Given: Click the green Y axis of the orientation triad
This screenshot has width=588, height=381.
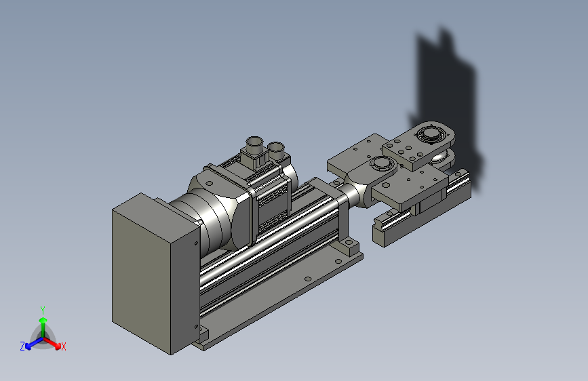Looking at the screenshot, I should pos(43,327).
